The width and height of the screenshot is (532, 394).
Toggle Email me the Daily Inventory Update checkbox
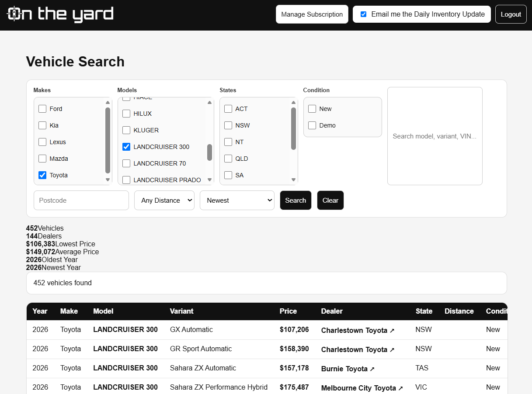[363, 14]
